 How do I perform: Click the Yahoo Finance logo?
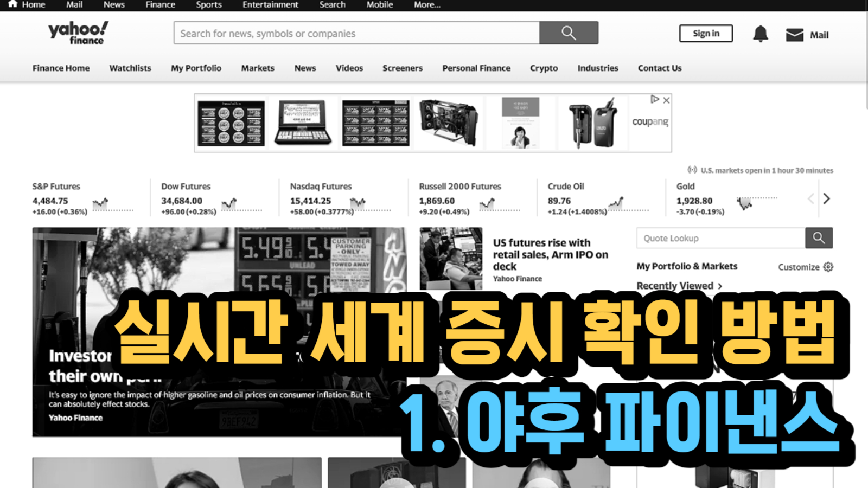[78, 33]
